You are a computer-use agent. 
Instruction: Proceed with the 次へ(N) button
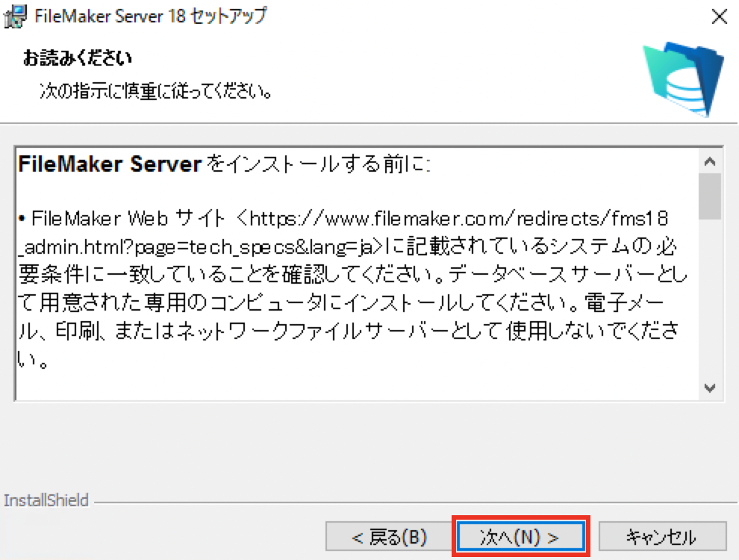[520, 537]
